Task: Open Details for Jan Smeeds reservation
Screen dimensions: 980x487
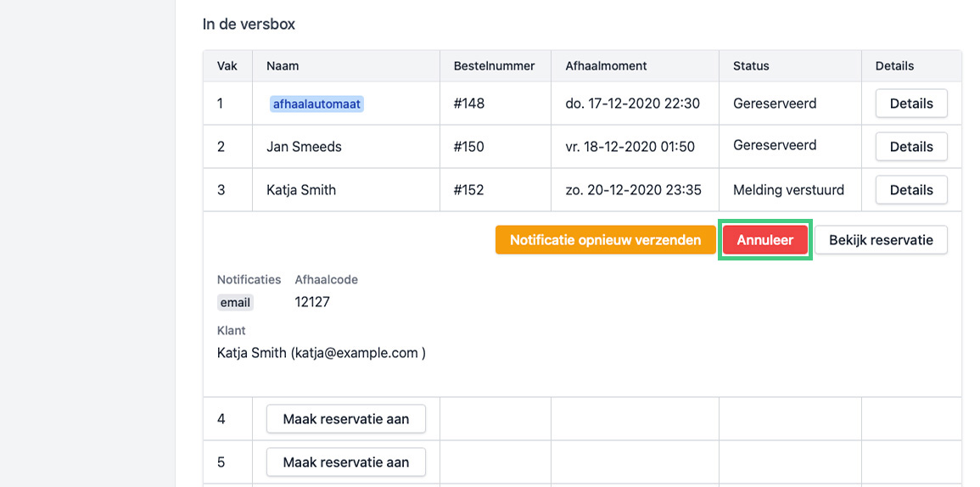Action: (911, 147)
